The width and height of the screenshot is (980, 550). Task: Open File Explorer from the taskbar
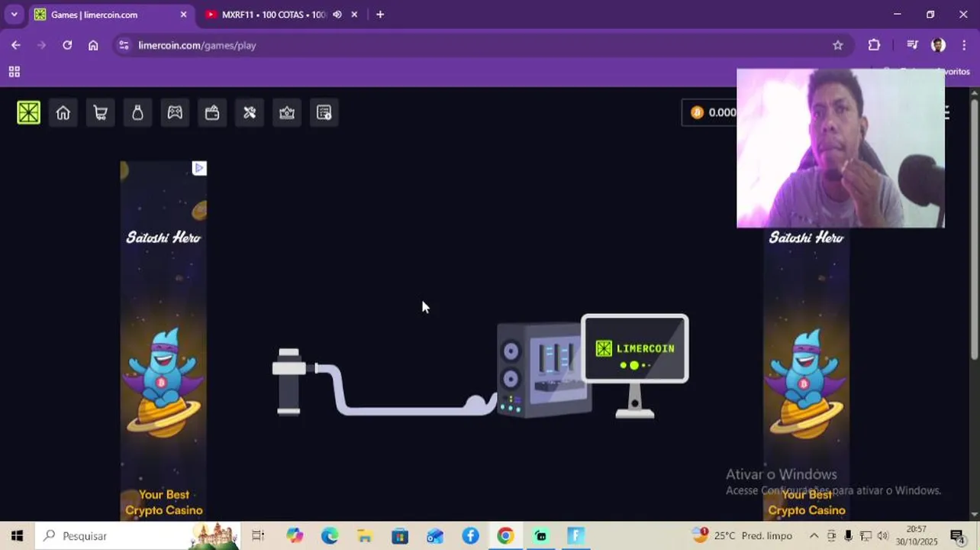click(365, 536)
